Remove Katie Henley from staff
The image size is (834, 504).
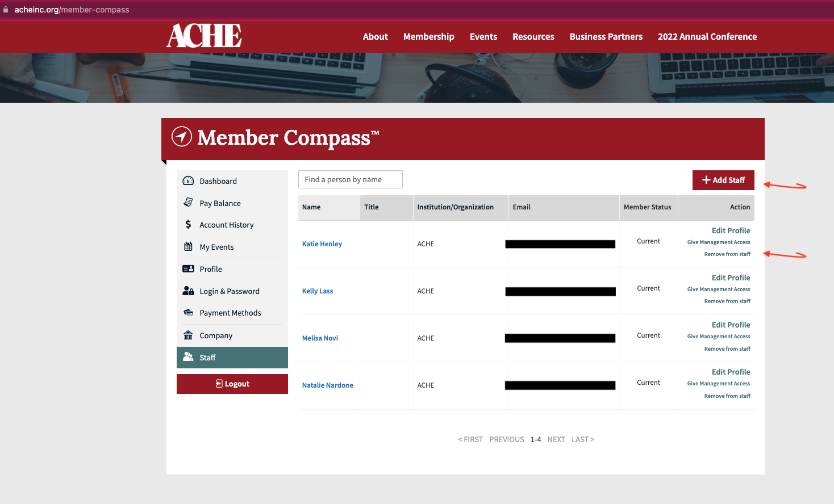(727, 254)
